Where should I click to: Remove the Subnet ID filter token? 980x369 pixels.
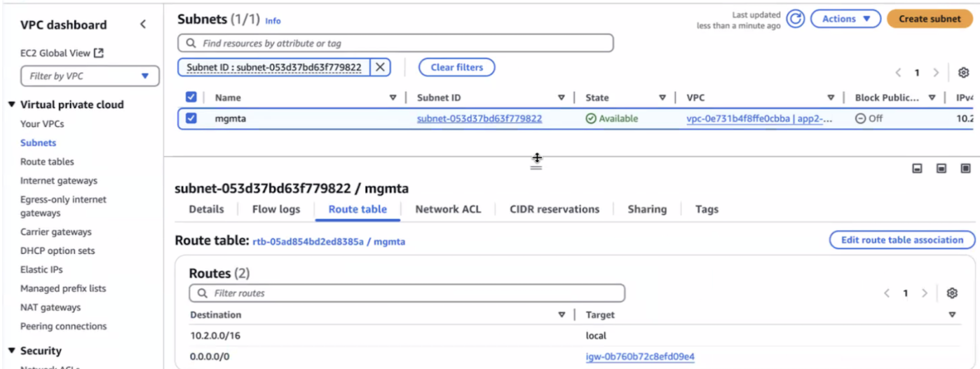click(x=380, y=67)
